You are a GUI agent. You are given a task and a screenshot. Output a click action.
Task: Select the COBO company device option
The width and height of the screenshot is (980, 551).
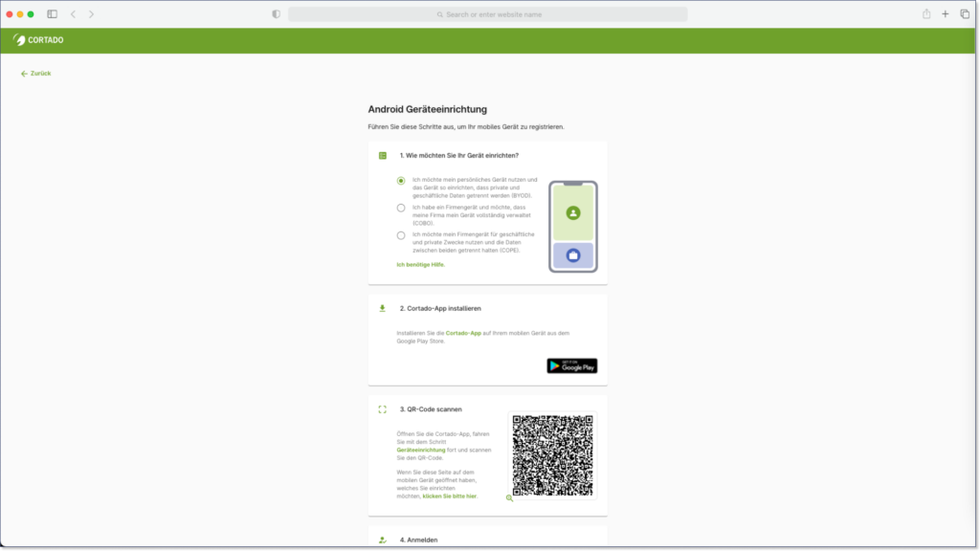point(401,208)
